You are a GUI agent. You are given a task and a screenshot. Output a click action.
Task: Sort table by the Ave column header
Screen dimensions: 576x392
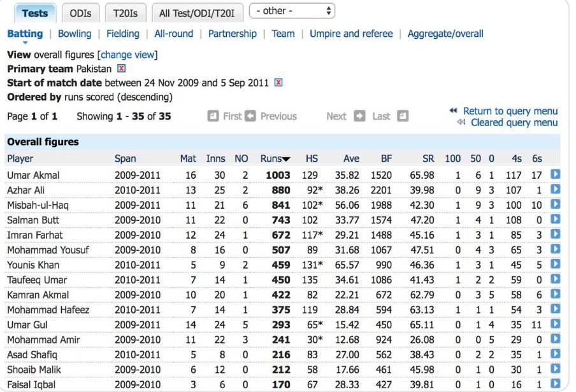pyautogui.click(x=351, y=158)
